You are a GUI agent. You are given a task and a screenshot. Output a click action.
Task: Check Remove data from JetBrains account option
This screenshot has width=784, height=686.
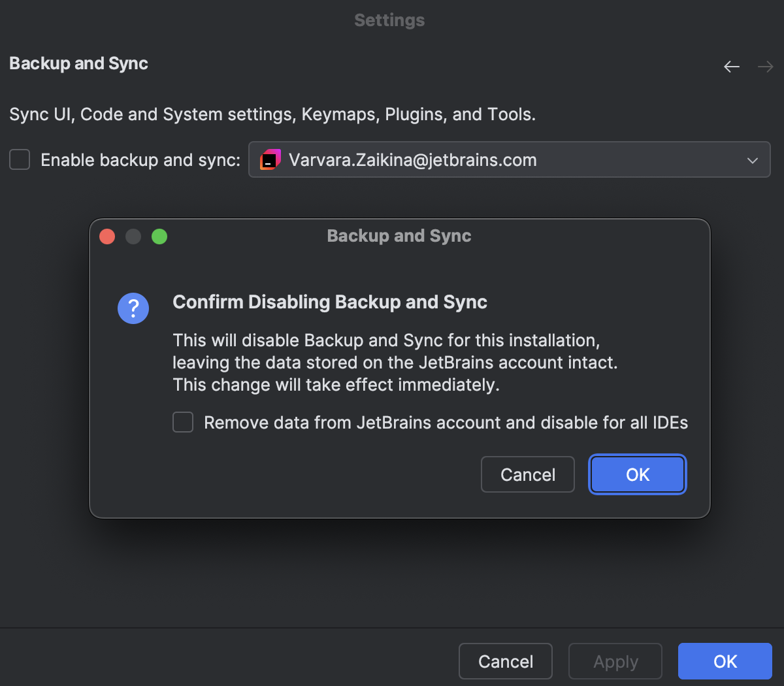coord(183,422)
